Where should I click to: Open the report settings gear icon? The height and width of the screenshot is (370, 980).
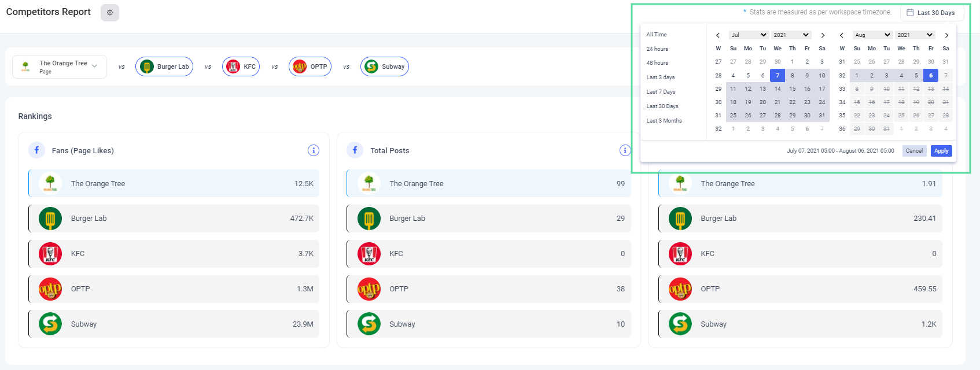click(x=110, y=12)
